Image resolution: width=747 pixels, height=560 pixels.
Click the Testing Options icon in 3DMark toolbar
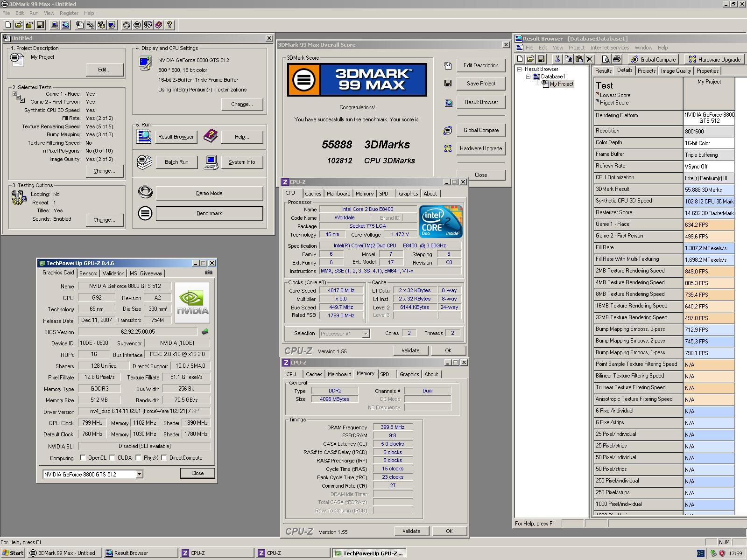(101, 25)
